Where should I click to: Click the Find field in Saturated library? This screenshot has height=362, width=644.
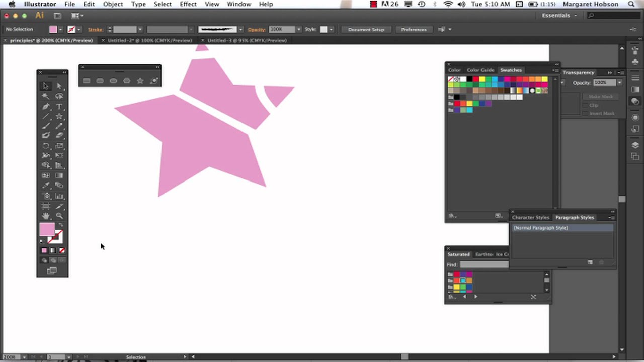[x=484, y=265]
